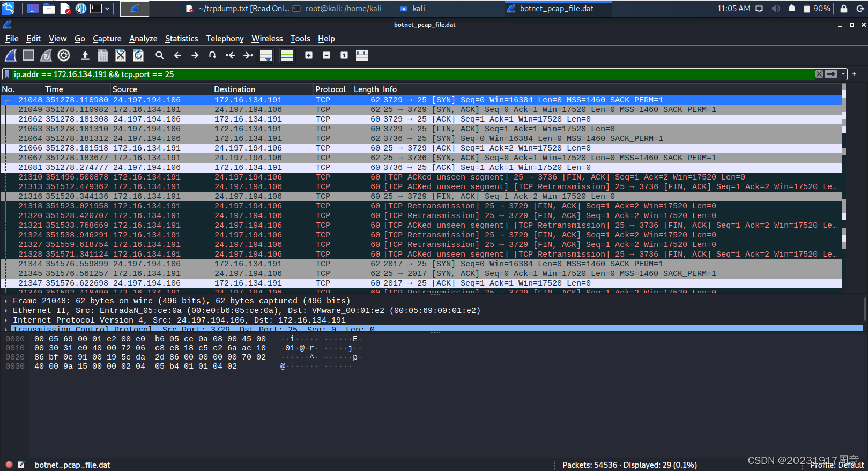868x471 pixels.
Task: Click the stop capture square icon
Action: (28, 55)
